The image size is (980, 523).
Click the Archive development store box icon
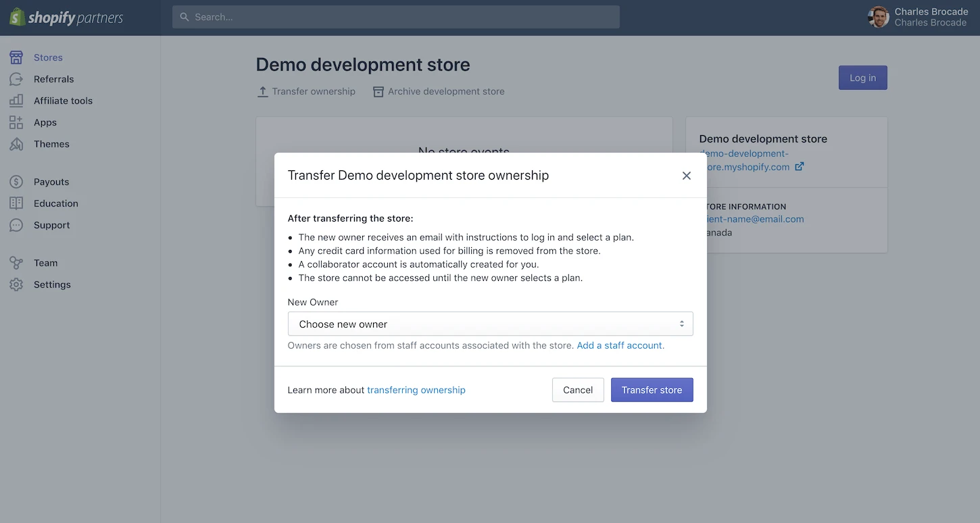point(378,91)
